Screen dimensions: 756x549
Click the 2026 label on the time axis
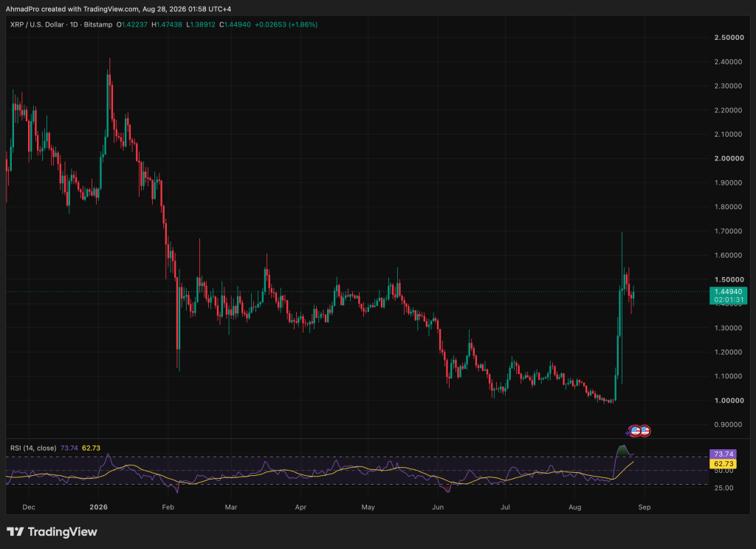[x=98, y=507]
